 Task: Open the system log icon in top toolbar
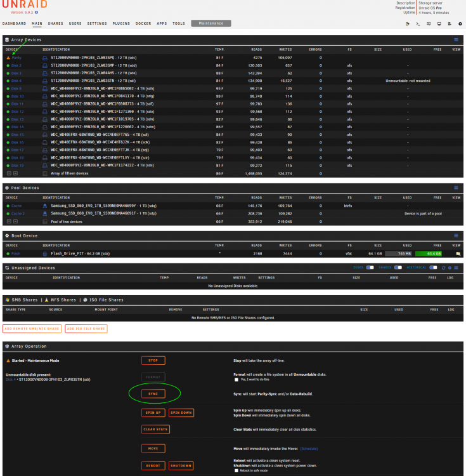[x=450, y=23]
